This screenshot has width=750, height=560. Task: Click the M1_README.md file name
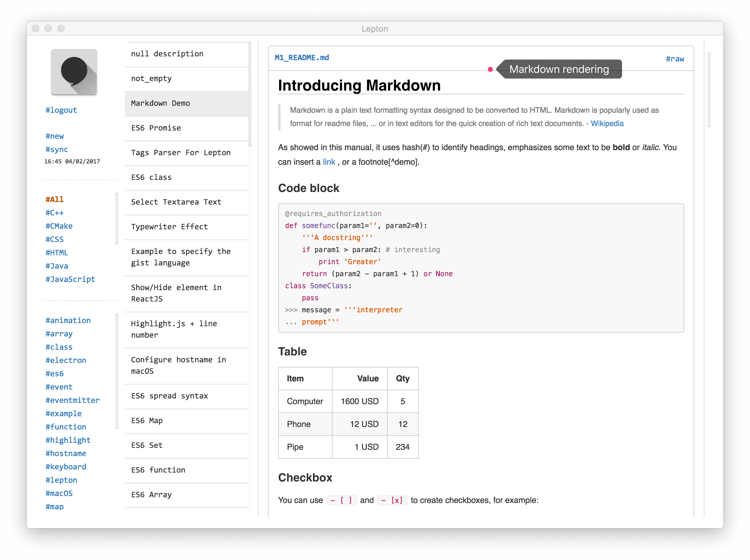click(x=302, y=58)
